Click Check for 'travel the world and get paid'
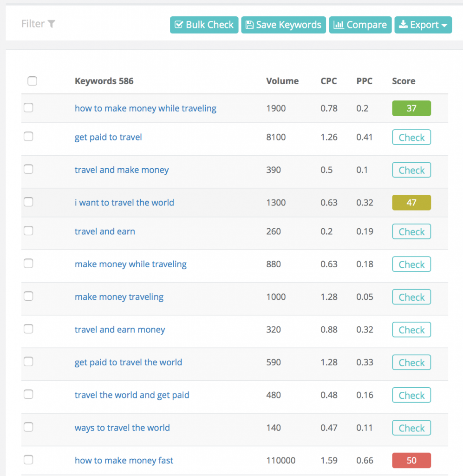 pyautogui.click(x=411, y=395)
